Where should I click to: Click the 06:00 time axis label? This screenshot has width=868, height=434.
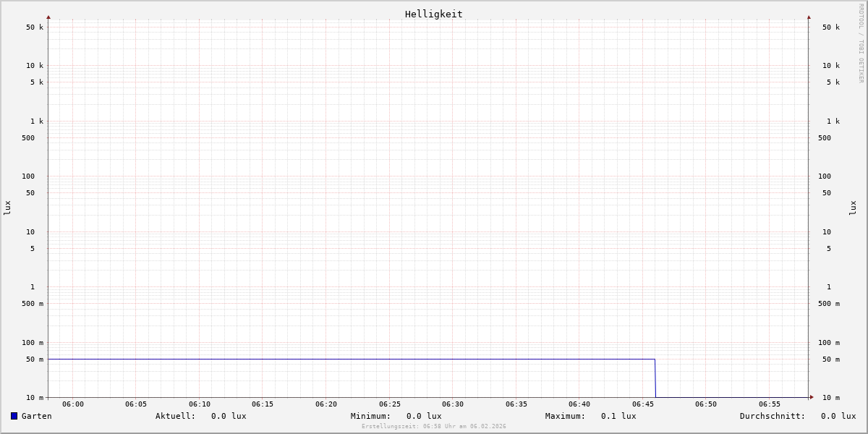tap(73, 404)
